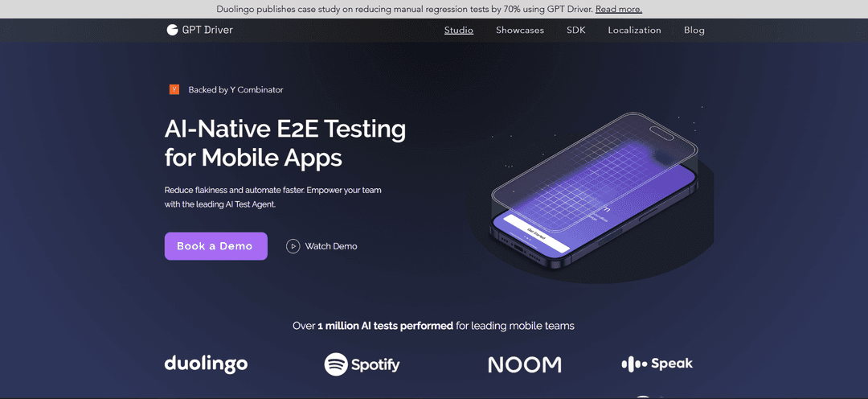
Task: Open the Studio navigation item
Action: (x=459, y=30)
